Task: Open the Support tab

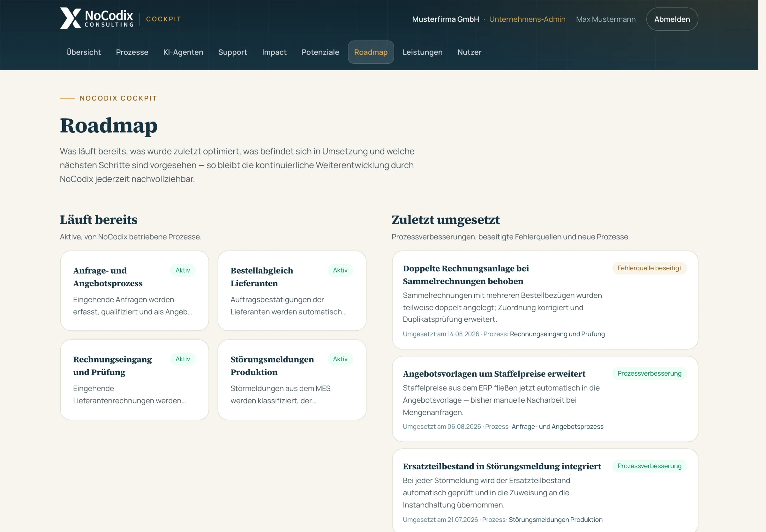Action: (x=232, y=52)
